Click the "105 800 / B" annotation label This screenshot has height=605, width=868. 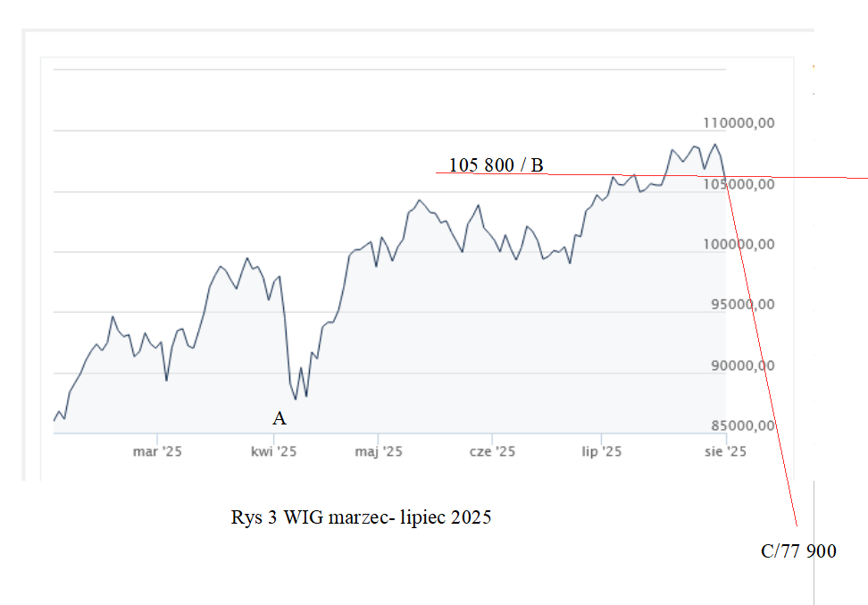point(496,165)
